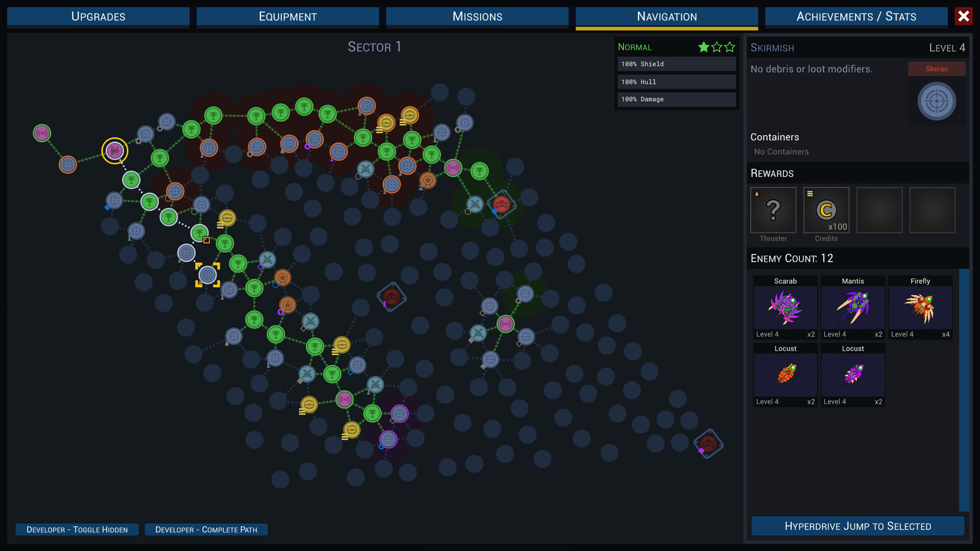Click the enemy list vertical scrollbar
The height and width of the screenshot is (551, 980).
click(x=964, y=390)
